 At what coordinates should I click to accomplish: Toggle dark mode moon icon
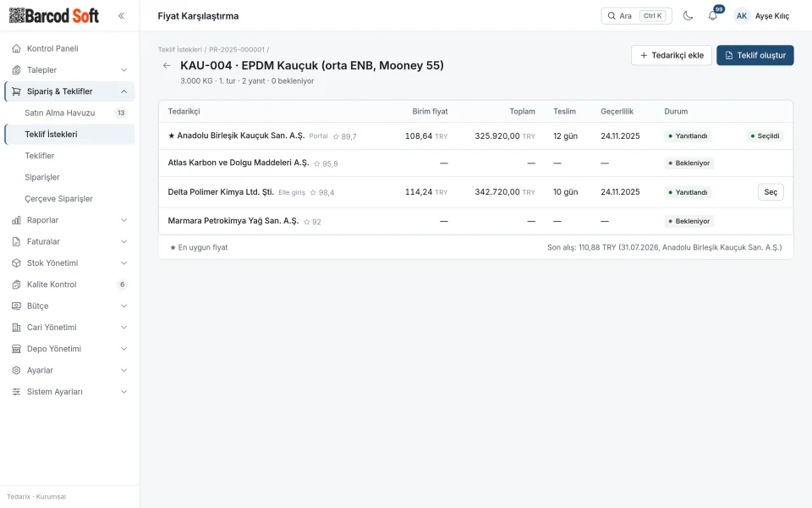coord(688,15)
